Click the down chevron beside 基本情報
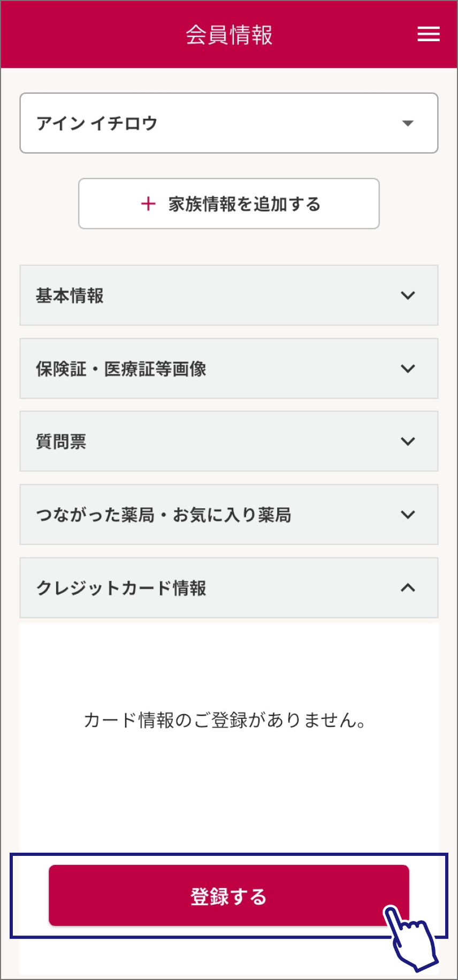Image resolution: width=458 pixels, height=980 pixels. [408, 295]
